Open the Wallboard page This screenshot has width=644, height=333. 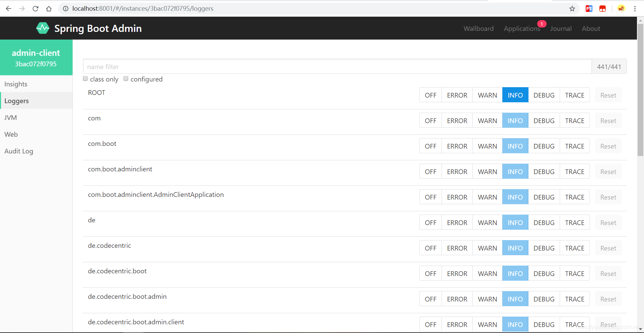[x=478, y=29]
